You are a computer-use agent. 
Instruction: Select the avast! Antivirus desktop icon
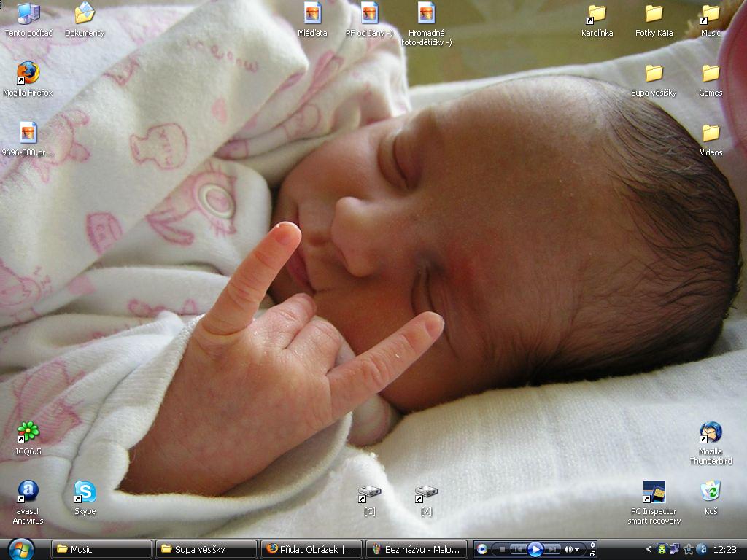tap(28, 502)
